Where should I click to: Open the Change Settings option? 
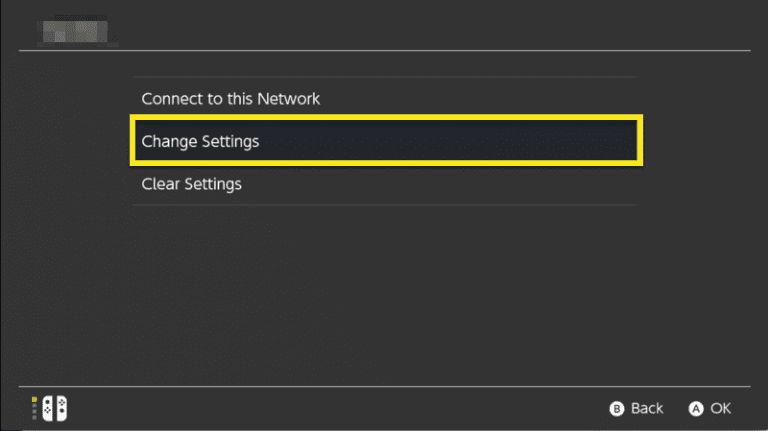(386, 141)
